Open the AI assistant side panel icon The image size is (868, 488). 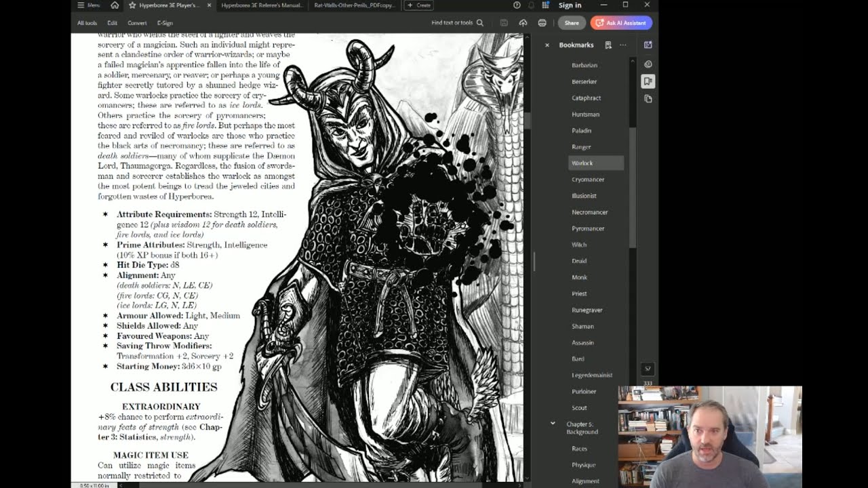tap(648, 45)
